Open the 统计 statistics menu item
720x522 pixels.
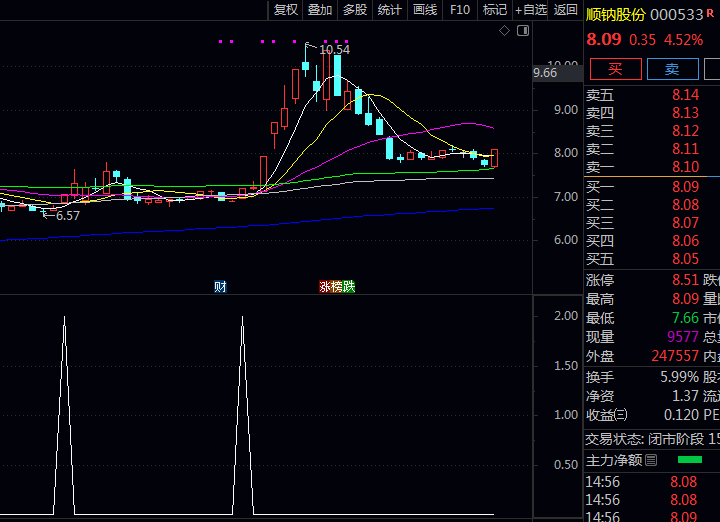pos(390,10)
